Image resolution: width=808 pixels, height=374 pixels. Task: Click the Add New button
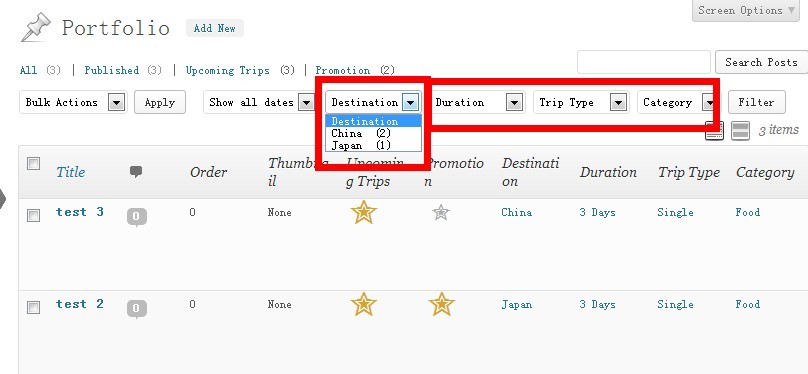click(214, 28)
